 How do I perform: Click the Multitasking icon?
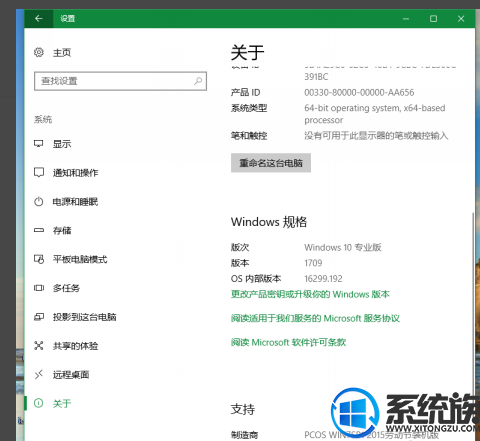click(x=39, y=288)
